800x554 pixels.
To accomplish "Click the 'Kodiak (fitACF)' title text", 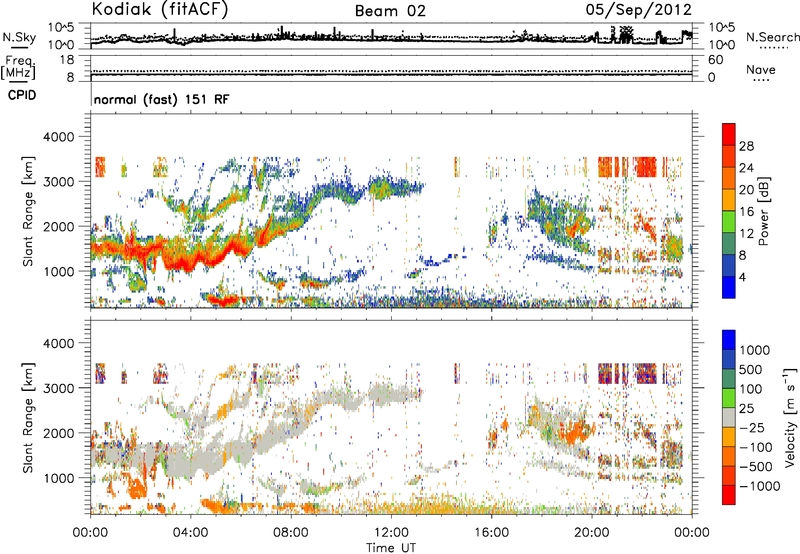I will [x=160, y=9].
